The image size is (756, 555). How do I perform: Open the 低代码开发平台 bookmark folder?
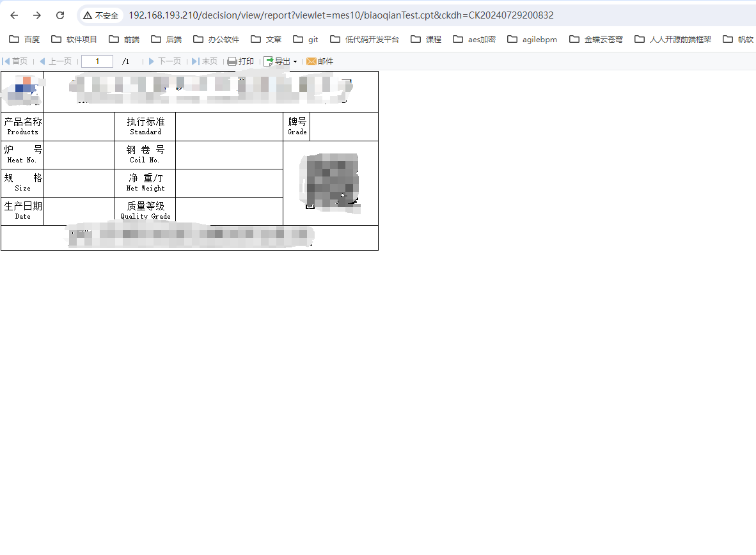365,39
